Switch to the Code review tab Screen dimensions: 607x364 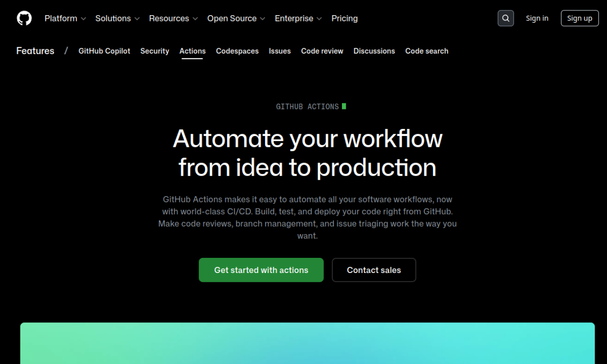tap(322, 51)
